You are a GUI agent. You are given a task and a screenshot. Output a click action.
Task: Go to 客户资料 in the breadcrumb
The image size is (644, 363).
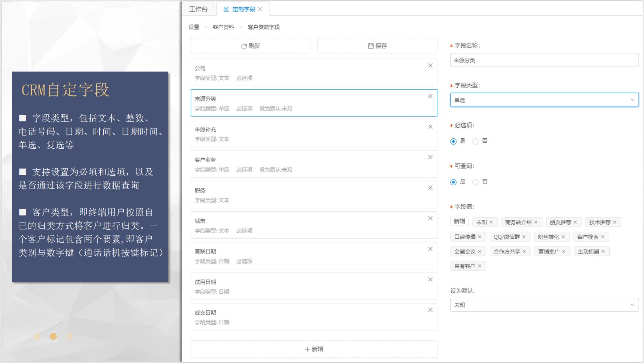pos(223,27)
